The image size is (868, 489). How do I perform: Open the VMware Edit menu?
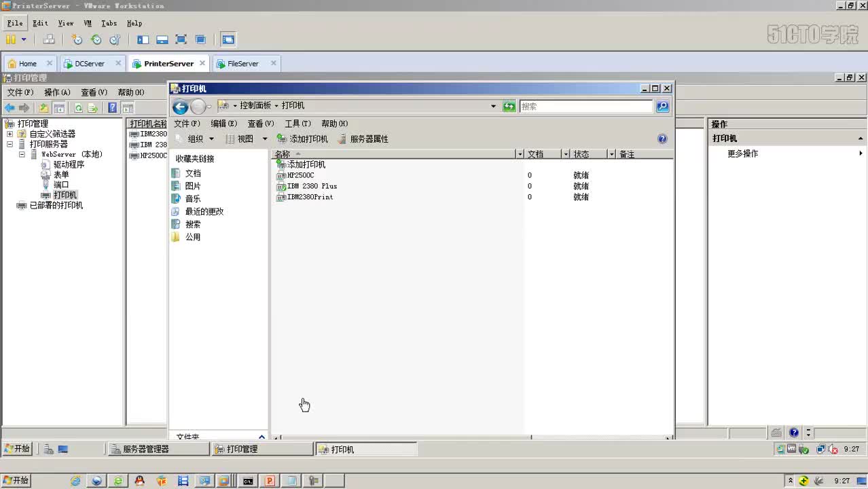(40, 23)
